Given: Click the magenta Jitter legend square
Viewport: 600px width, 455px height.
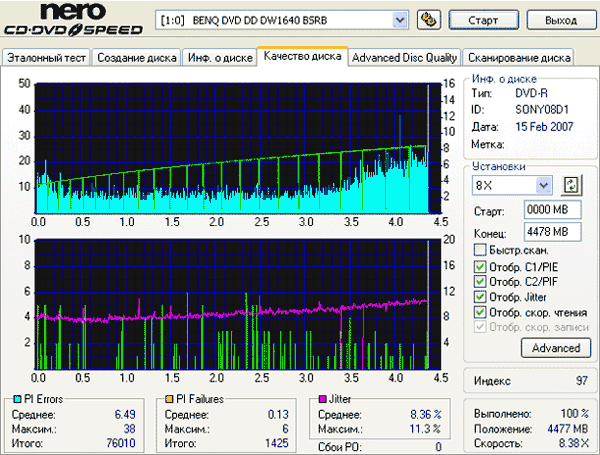Looking at the screenshot, I should pos(320,398).
